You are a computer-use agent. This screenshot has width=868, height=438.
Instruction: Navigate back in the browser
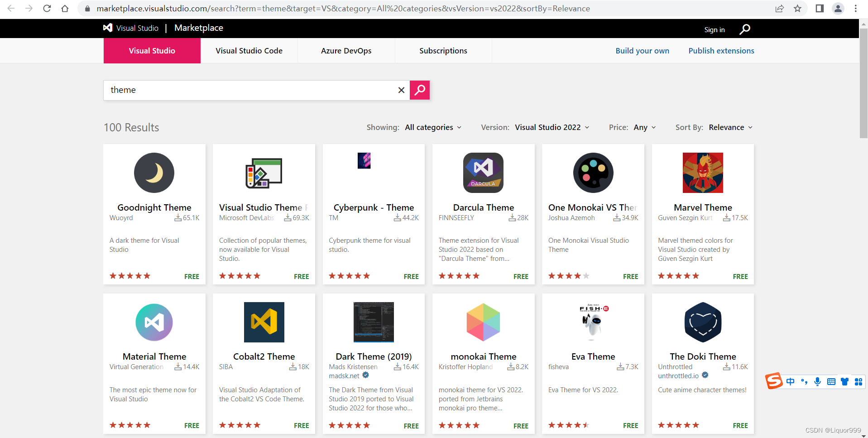click(11, 9)
